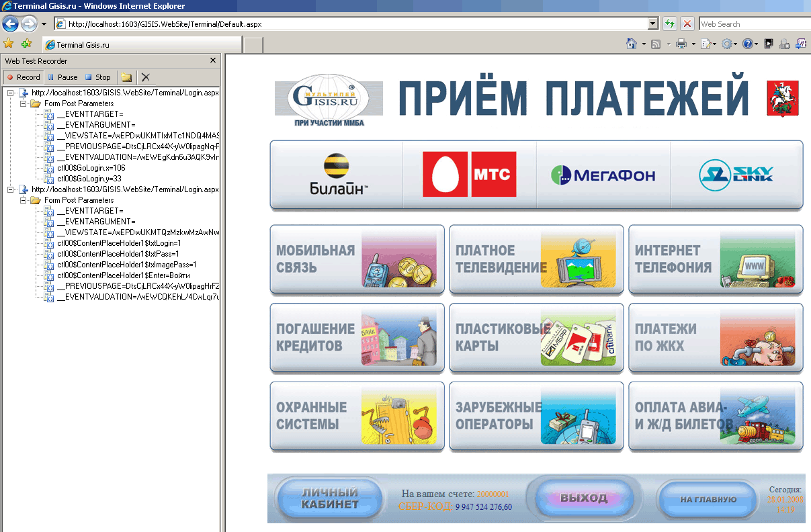Open the ОХРАННЫЕ СИСТЕМЫ category
This screenshot has width=811, height=532.
357,416
